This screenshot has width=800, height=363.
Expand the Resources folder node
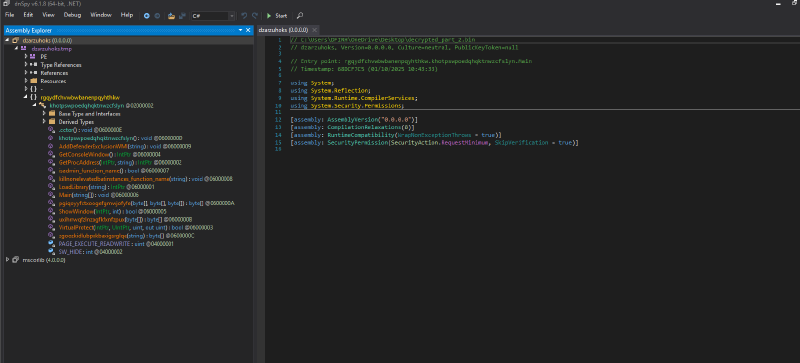point(26,81)
